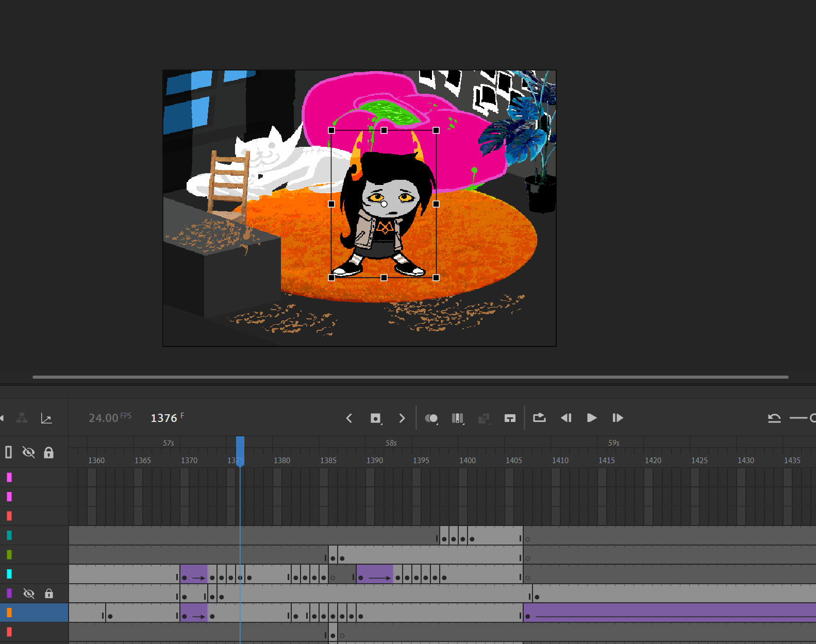
Task: Toggle onion skin mode
Action: click(431, 418)
